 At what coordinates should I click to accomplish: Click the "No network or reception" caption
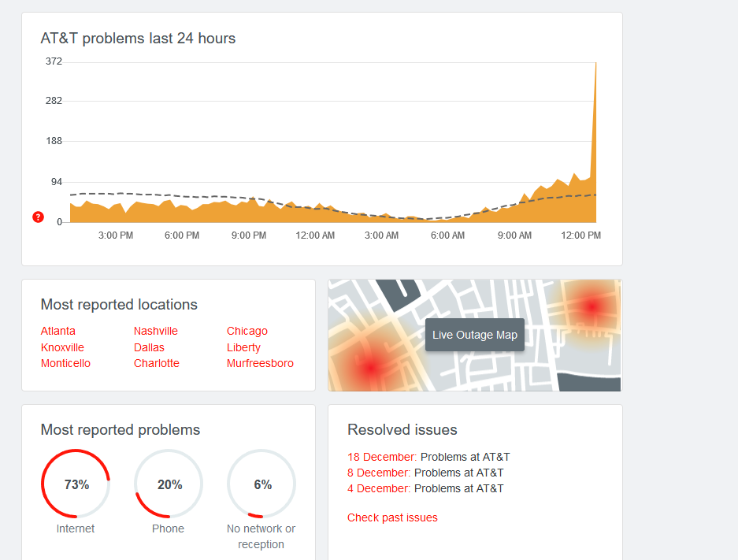click(x=261, y=536)
